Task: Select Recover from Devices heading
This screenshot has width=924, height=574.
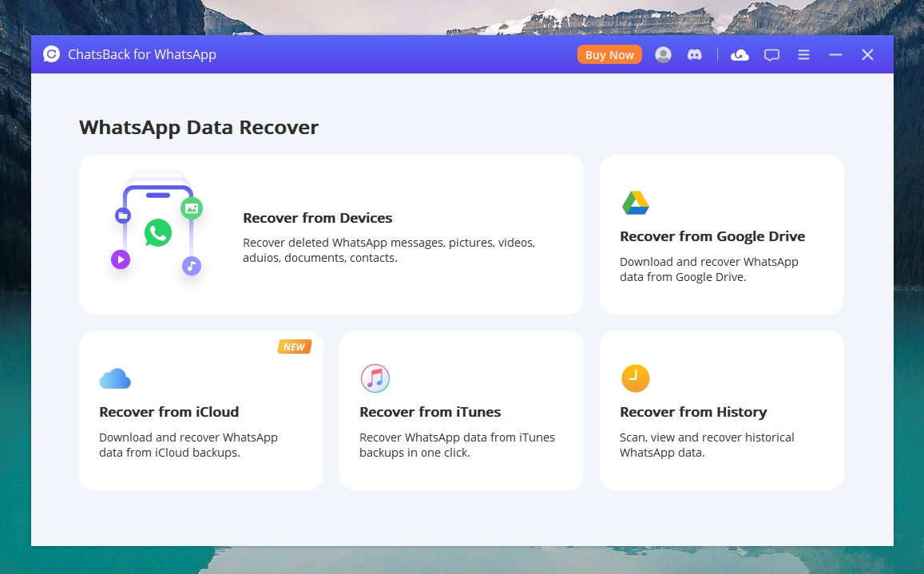Action: (318, 218)
